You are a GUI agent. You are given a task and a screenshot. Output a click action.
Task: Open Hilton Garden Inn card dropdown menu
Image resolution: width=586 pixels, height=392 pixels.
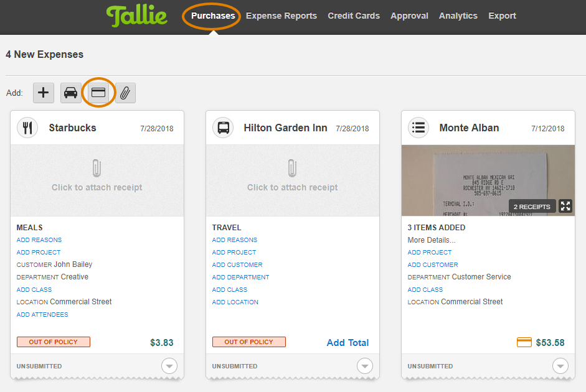point(365,366)
